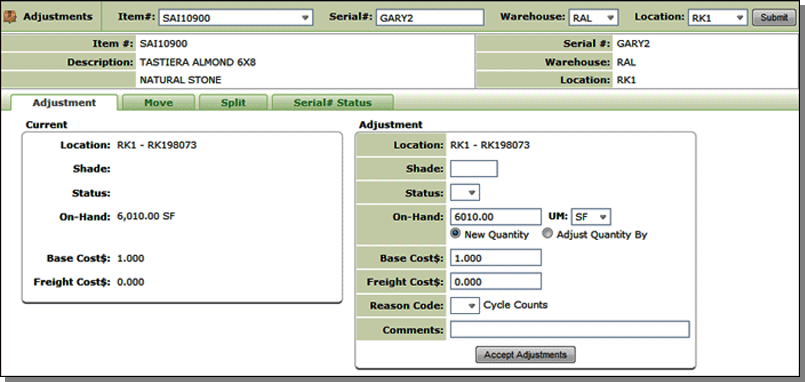Click the Adjustments title in header bar

(58, 17)
